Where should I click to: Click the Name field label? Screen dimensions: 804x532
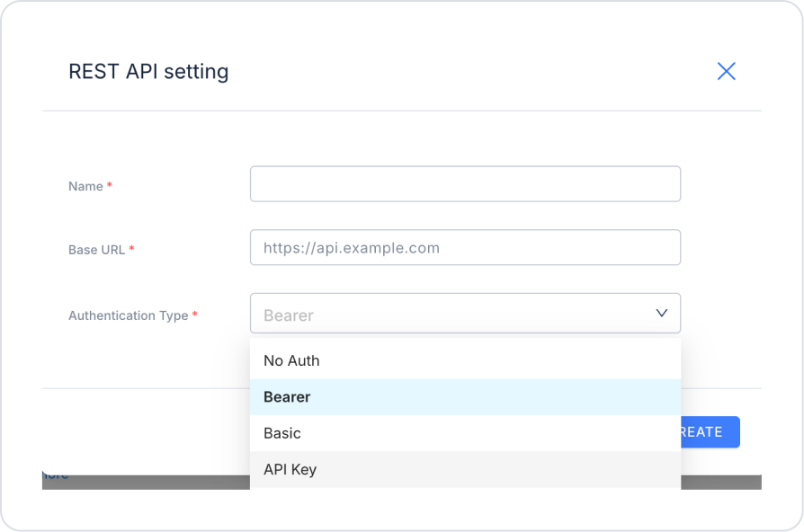click(85, 186)
